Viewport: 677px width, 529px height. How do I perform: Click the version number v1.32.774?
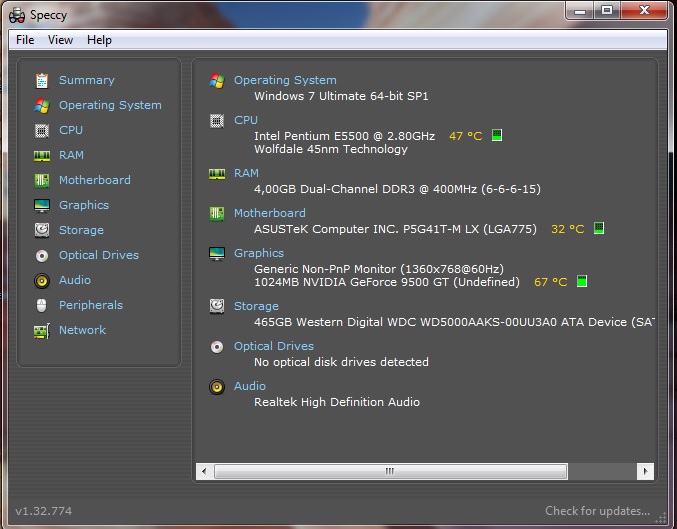point(44,511)
